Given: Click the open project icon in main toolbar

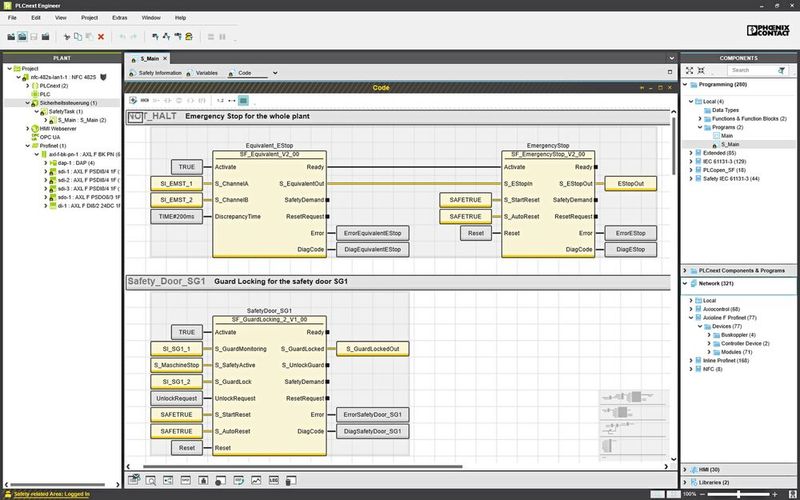Looking at the screenshot, I should click(22, 37).
